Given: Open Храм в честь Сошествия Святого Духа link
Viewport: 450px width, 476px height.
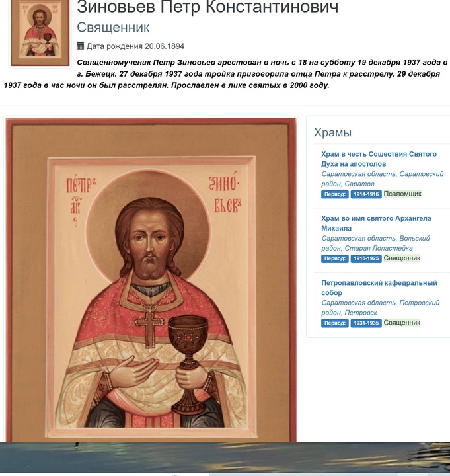Looking at the screenshot, I should tap(379, 159).
